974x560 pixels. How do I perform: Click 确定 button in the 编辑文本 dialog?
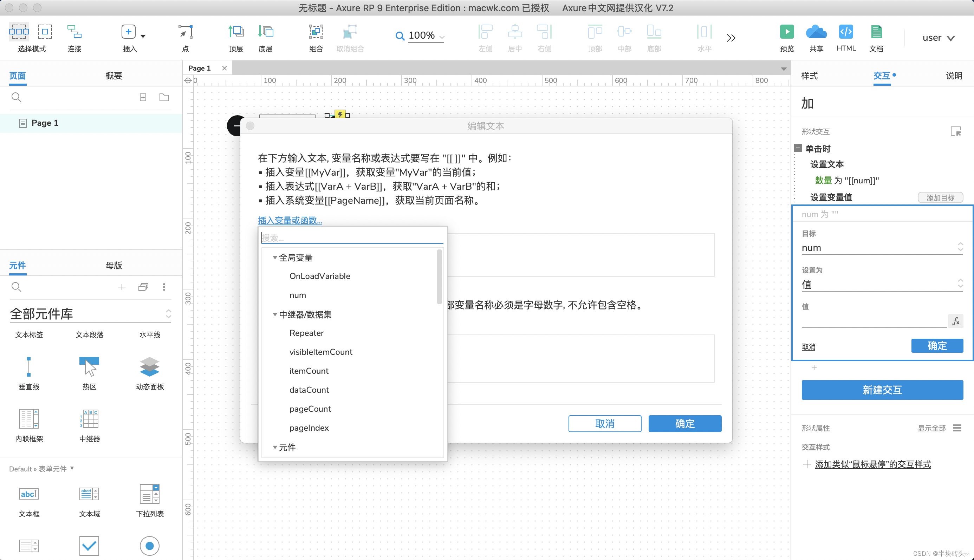tap(685, 423)
